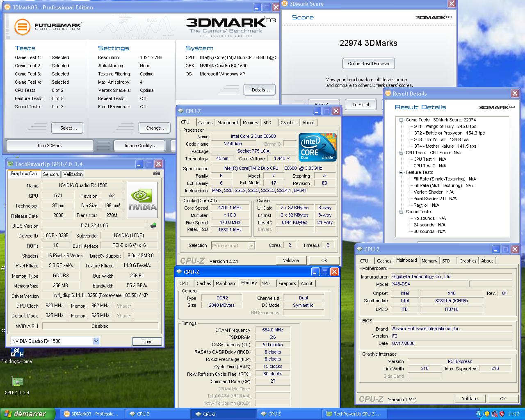Click the Gigabyte Technology manufacturer field
This screenshot has height=420, width=525.
[x=451, y=276]
